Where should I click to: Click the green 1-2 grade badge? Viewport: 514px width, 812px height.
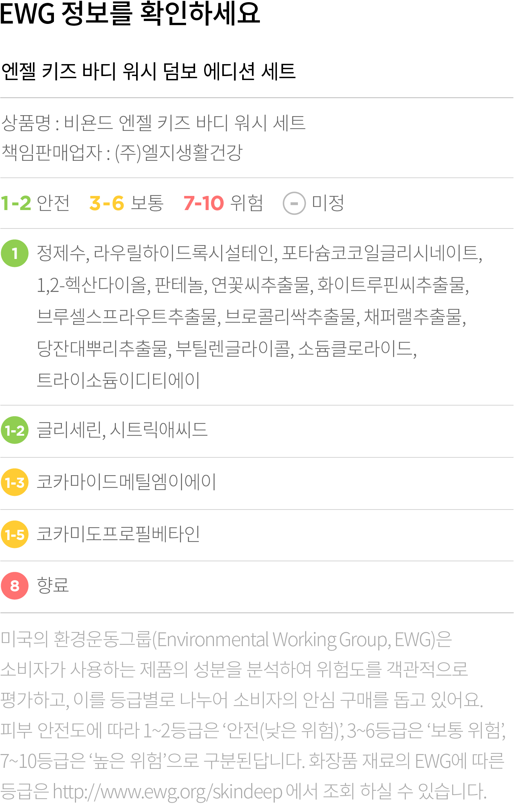pos(15,430)
